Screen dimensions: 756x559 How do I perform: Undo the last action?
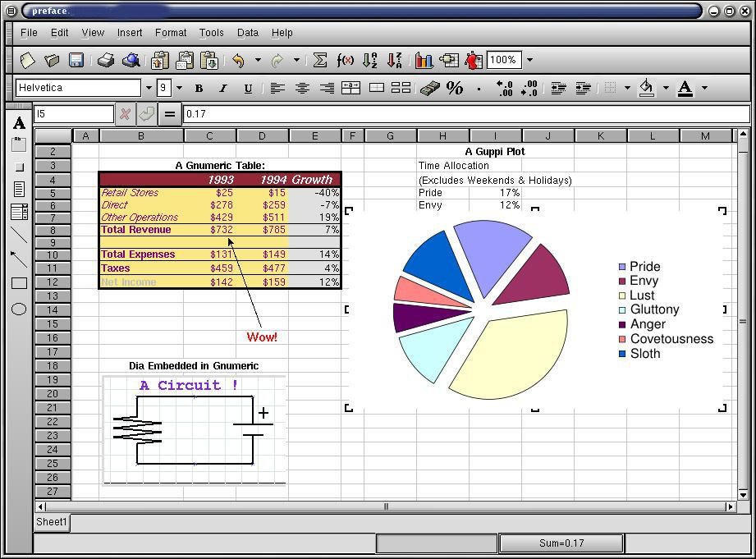[238, 60]
